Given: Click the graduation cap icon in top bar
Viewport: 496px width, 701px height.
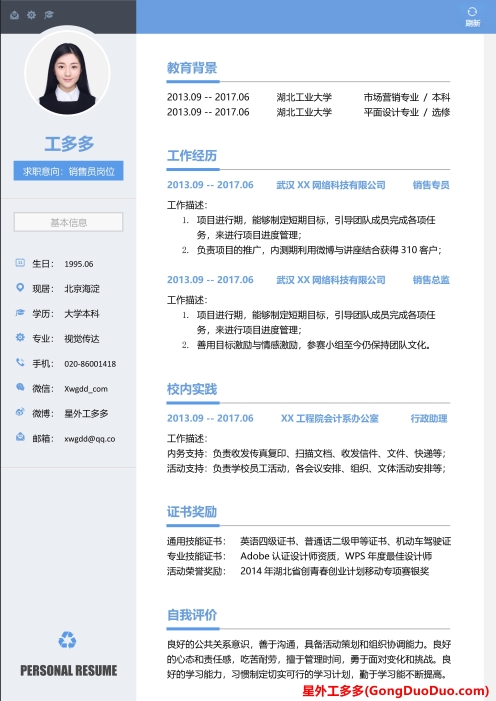Looking at the screenshot, I should click(48, 15).
